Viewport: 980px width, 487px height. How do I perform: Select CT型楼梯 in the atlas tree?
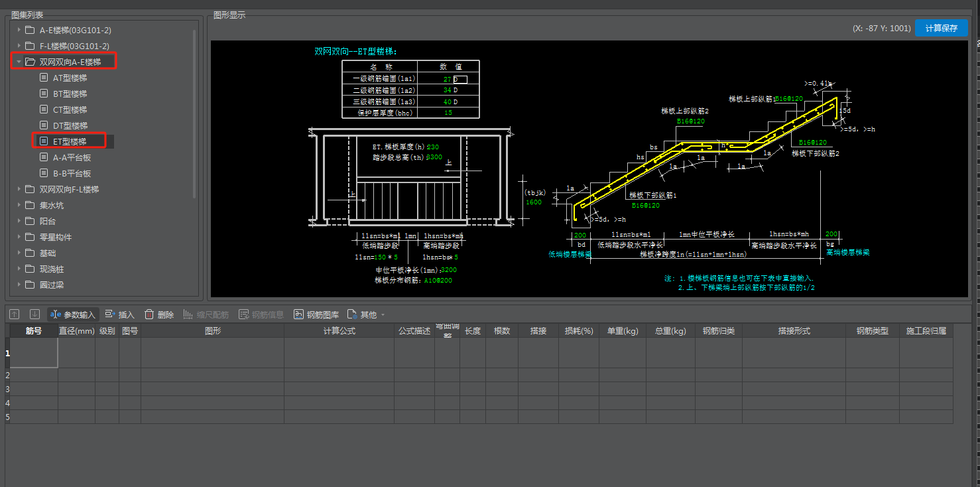coord(70,109)
